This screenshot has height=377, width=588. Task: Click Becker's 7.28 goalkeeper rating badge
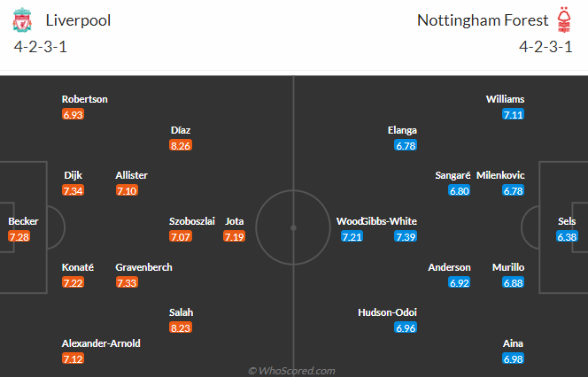pyautogui.click(x=19, y=236)
